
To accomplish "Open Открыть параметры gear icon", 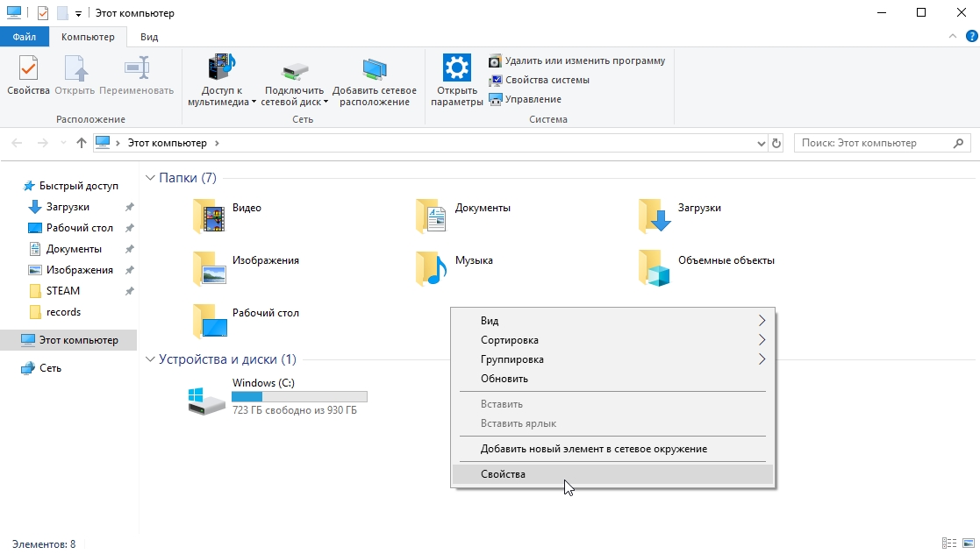I will tap(457, 67).
